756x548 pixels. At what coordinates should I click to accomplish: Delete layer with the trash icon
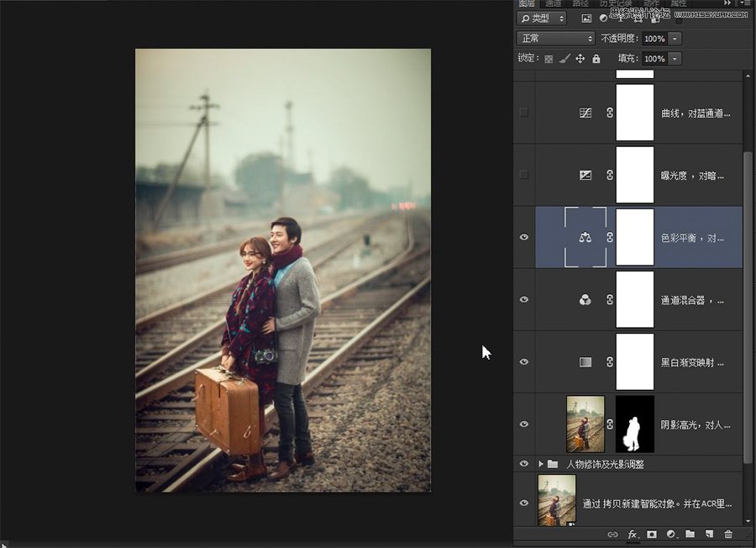[727, 535]
